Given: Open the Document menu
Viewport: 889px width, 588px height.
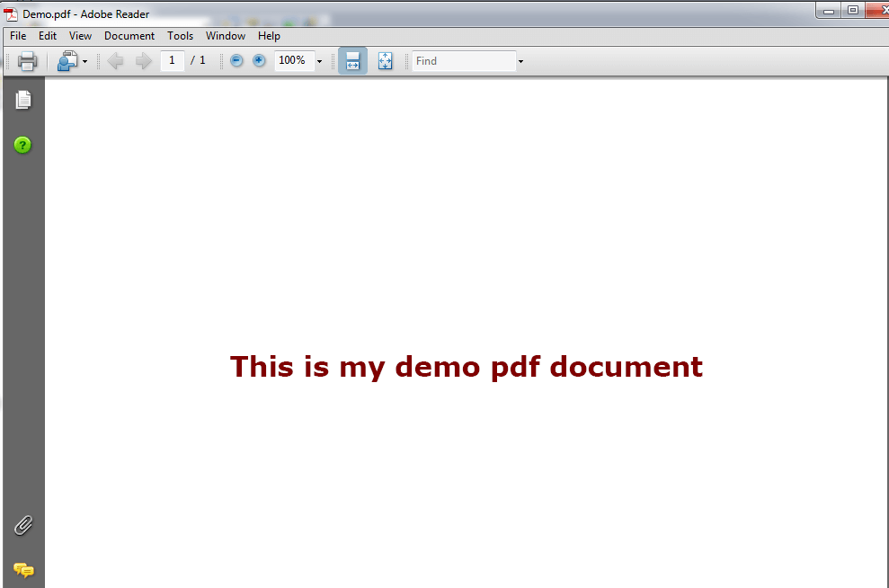Looking at the screenshot, I should [129, 36].
